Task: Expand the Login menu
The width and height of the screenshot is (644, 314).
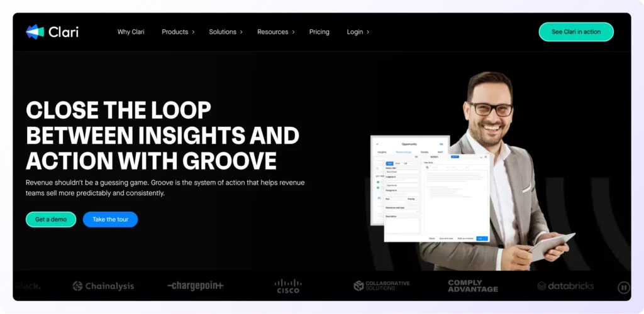Action: point(358,32)
